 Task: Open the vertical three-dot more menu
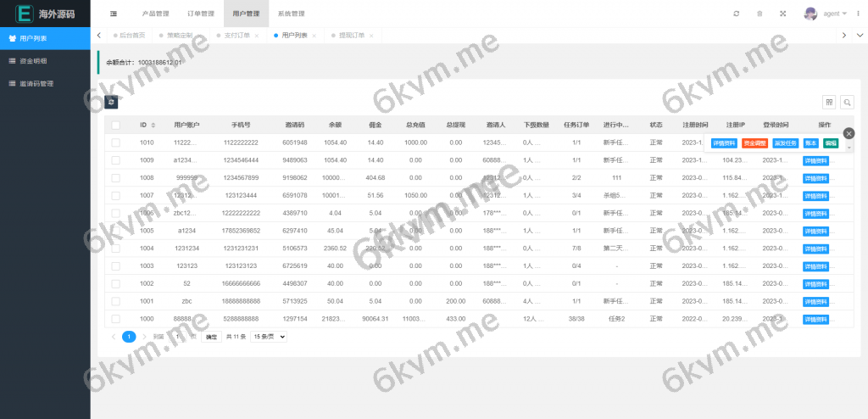coord(859,14)
